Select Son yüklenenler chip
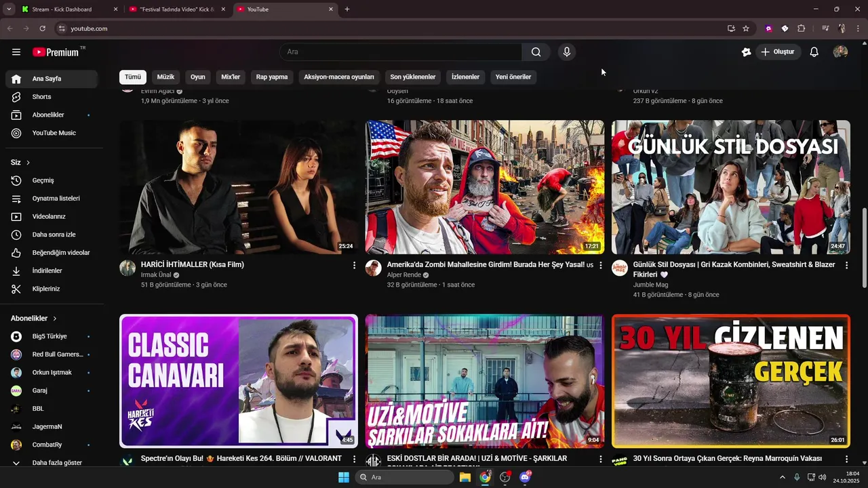868x488 pixels. [x=413, y=77]
